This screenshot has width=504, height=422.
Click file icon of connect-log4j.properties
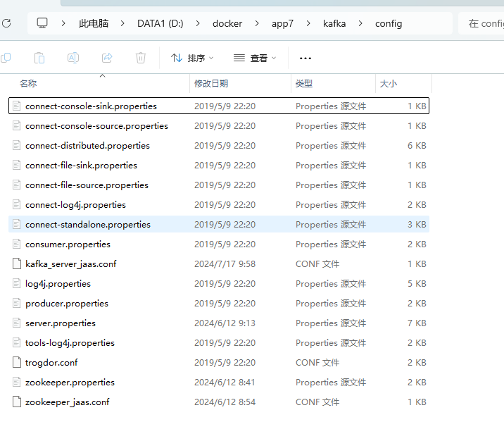[x=17, y=204]
